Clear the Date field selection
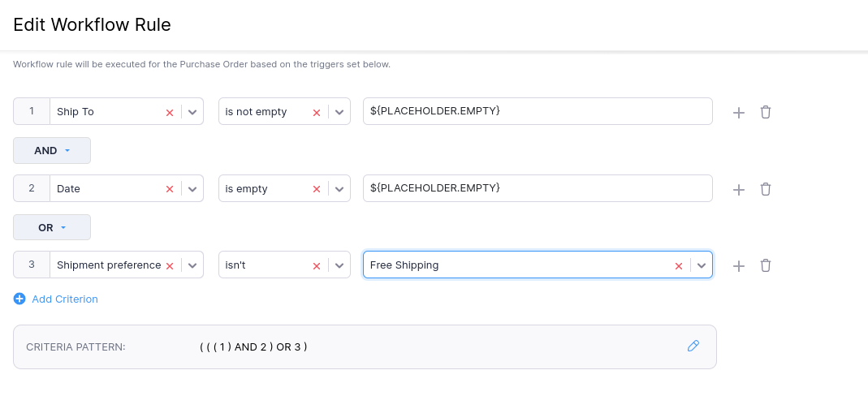 tap(170, 189)
